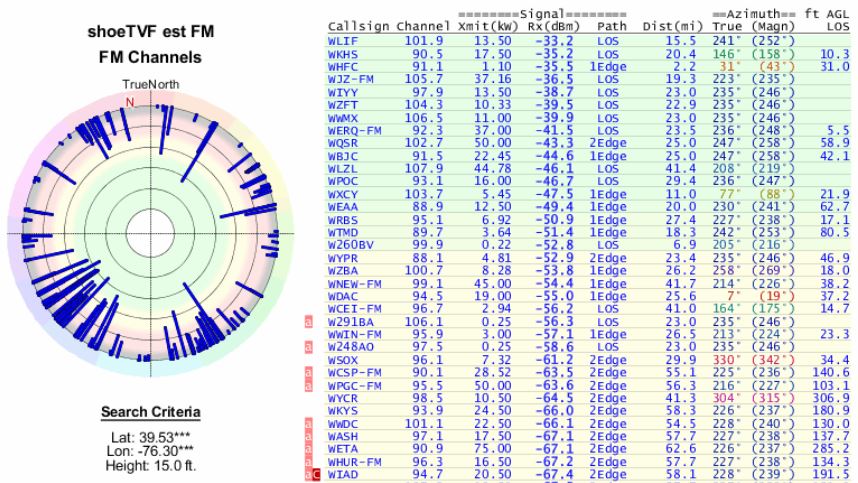Select the Xmit(kW) column header
Image resolution: width=858 pixels, height=483 pixels.
pyautogui.click(x=484, y=25)
